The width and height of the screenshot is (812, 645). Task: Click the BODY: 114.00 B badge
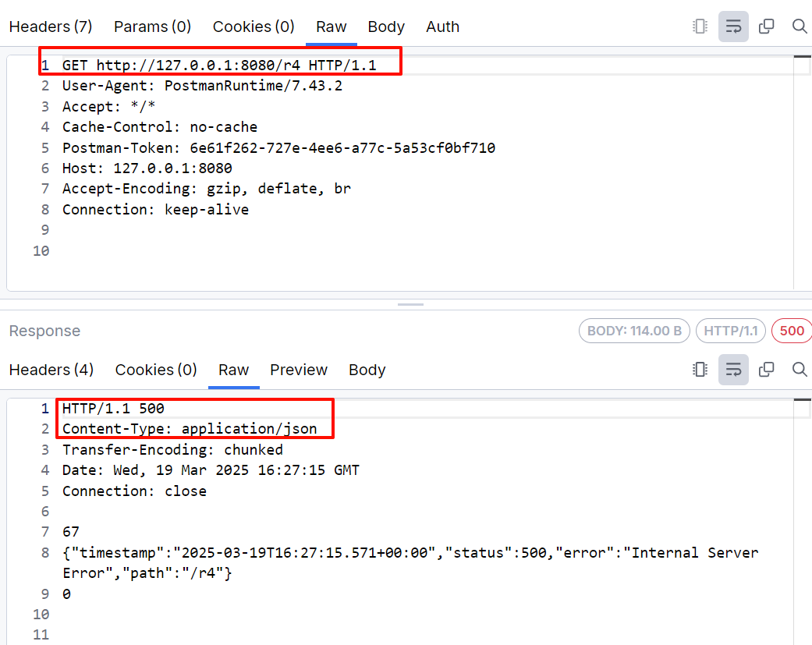[634, 331]
